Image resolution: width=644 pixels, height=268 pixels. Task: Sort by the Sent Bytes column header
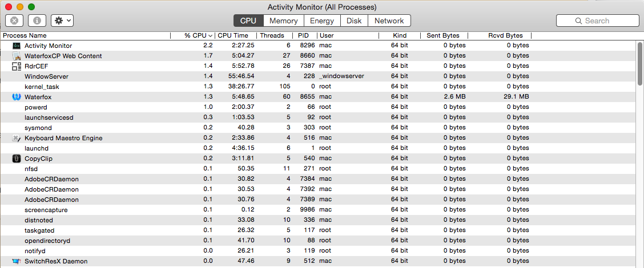(x=444, y=36)
